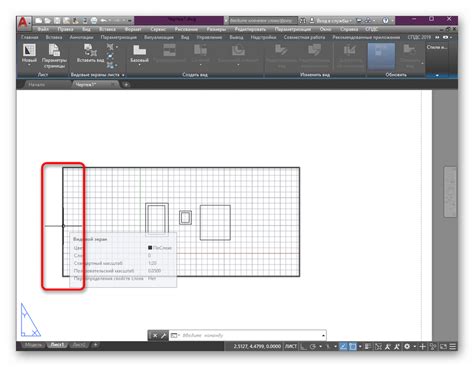Click the annotation scale icon in status bar
This screenshot has width=474, height=367.
[x=388, y=347]
